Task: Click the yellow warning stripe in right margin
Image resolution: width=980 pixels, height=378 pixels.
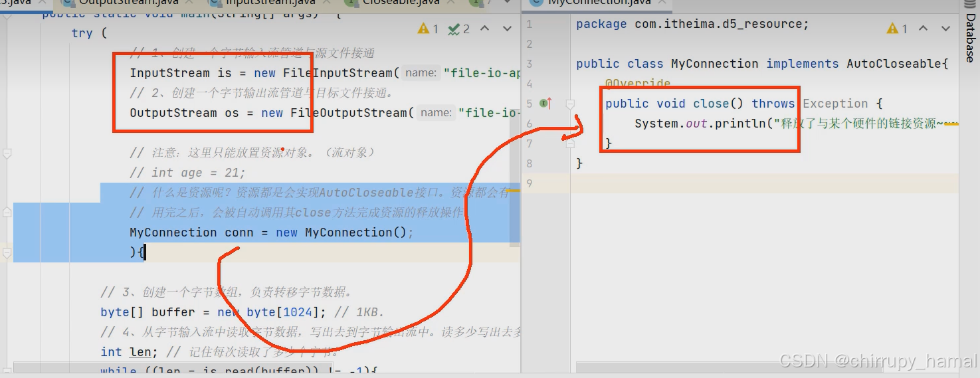Action: pos(951,124)
